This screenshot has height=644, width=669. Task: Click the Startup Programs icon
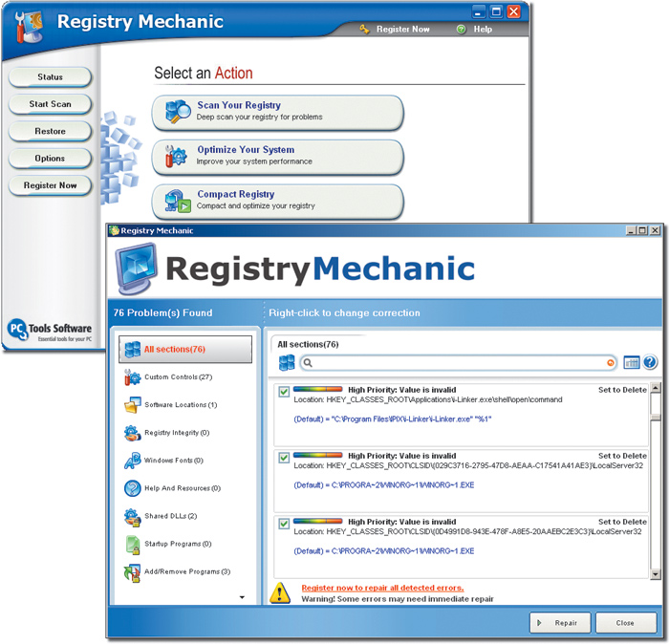133,545
